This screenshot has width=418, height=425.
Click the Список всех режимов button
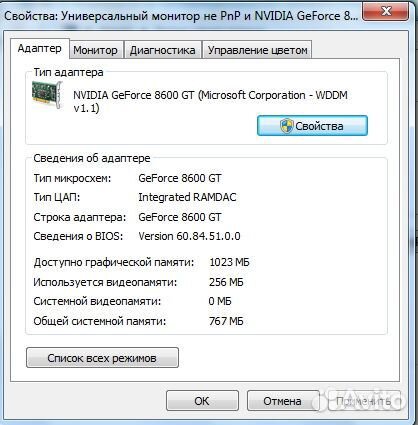[x=102, y=358]
